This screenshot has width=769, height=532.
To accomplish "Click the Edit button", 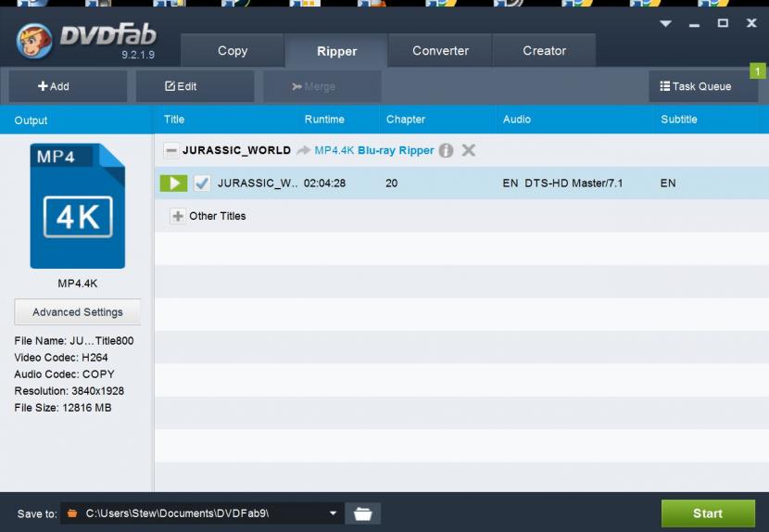I will pyautogui.click(x=195, y=86).
